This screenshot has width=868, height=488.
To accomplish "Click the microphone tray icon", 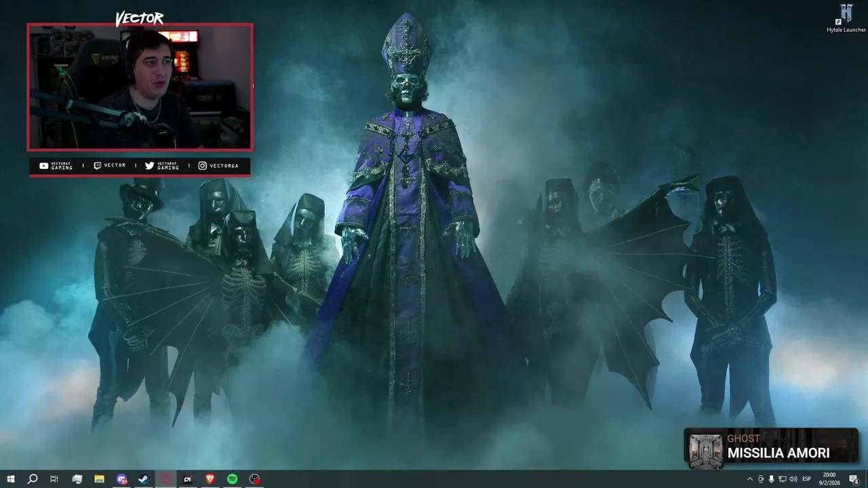I will pyautogui.click(x=772, y=479).
